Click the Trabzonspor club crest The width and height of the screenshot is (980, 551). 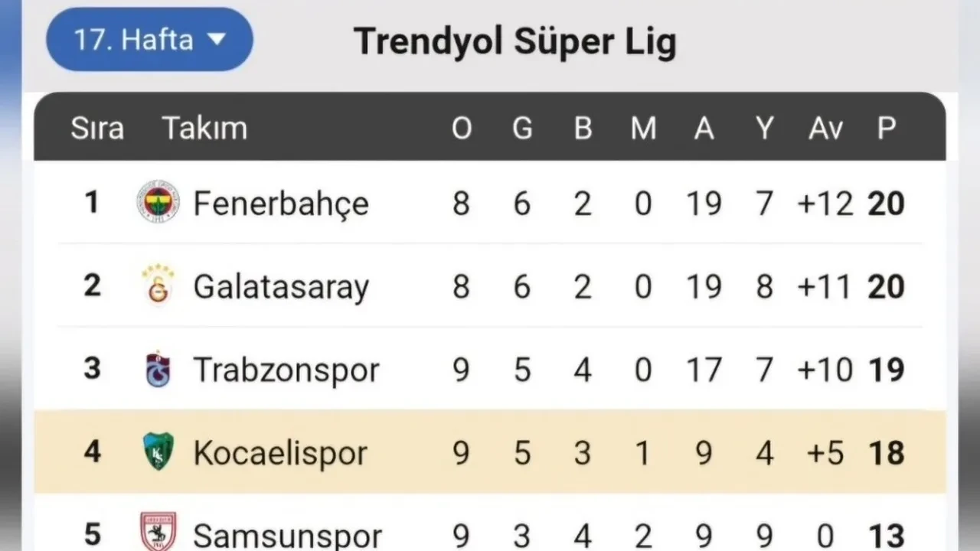(158, 369)
